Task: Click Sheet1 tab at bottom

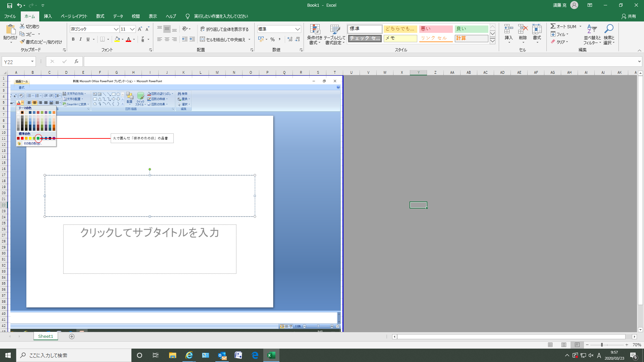Action: 45,337
